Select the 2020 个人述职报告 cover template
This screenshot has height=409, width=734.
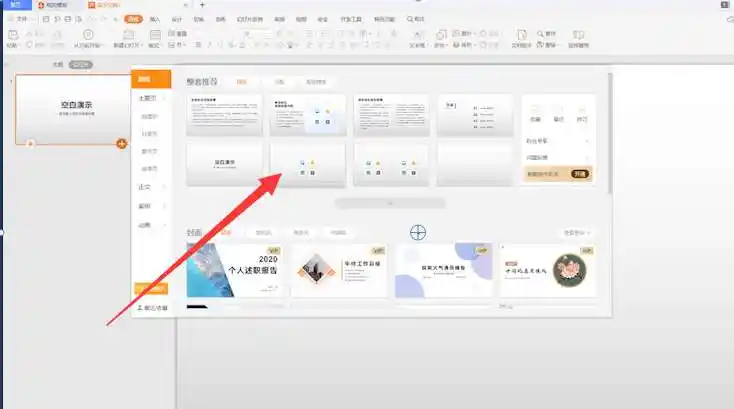234,269
